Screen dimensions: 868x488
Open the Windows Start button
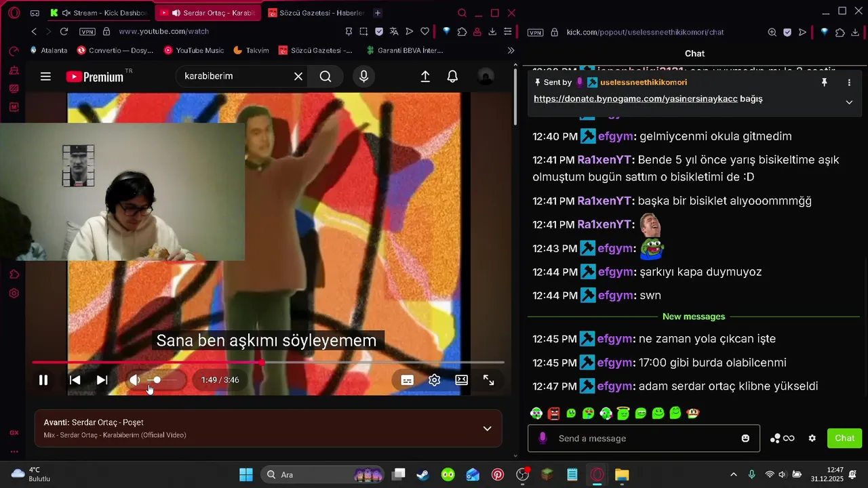pyautogui.click(x=245, y=474)
